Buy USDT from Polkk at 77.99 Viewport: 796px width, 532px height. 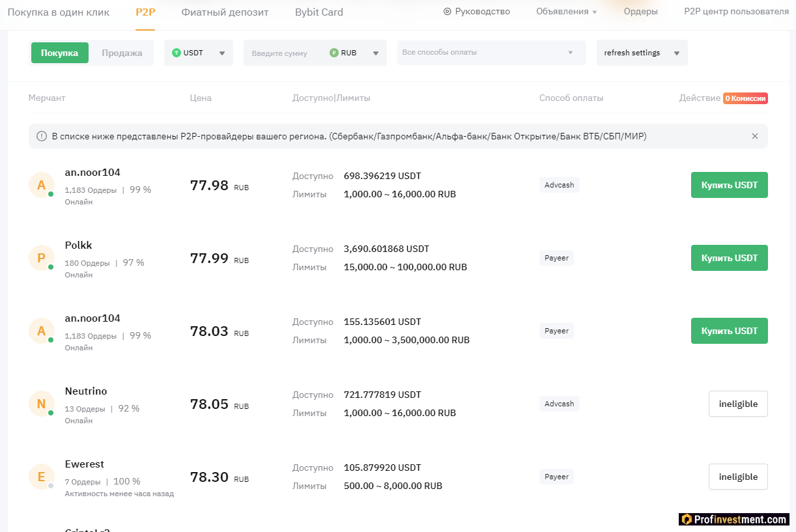730,258
